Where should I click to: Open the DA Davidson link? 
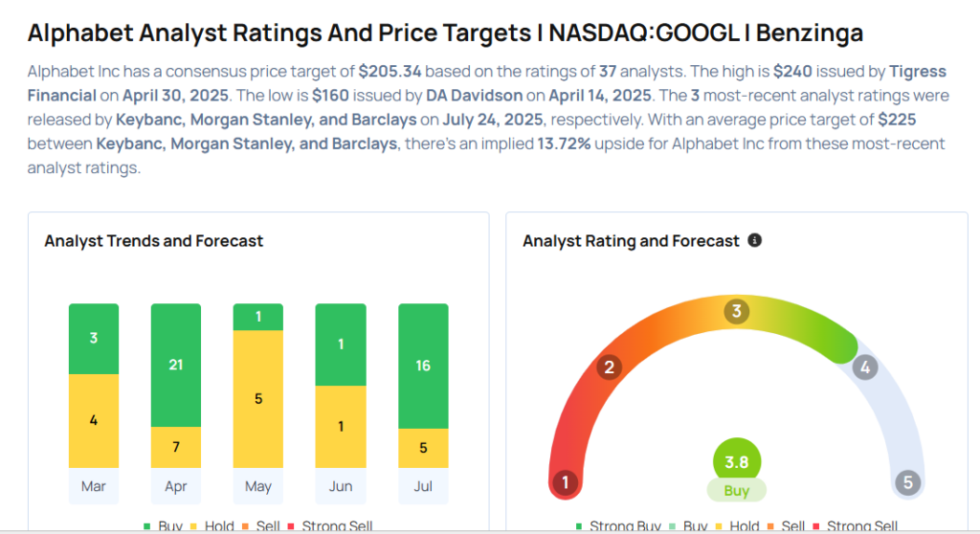click(475, 96)
